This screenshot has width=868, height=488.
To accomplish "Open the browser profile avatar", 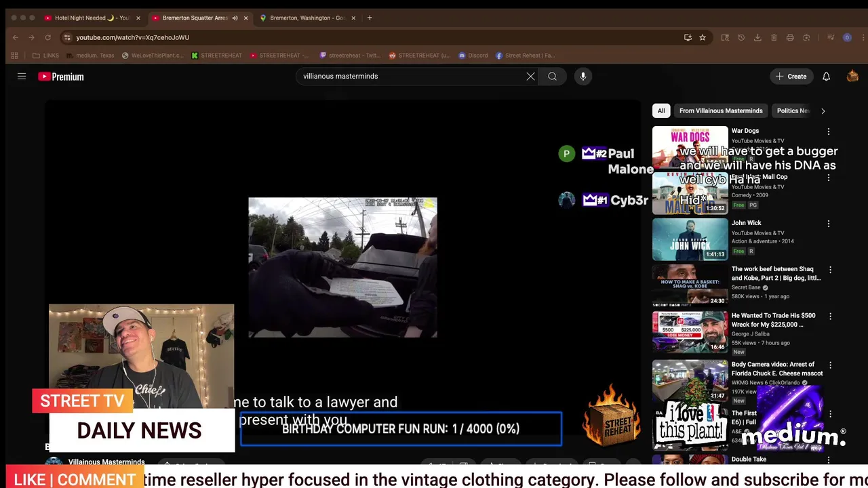I will [x=847, y=37].
